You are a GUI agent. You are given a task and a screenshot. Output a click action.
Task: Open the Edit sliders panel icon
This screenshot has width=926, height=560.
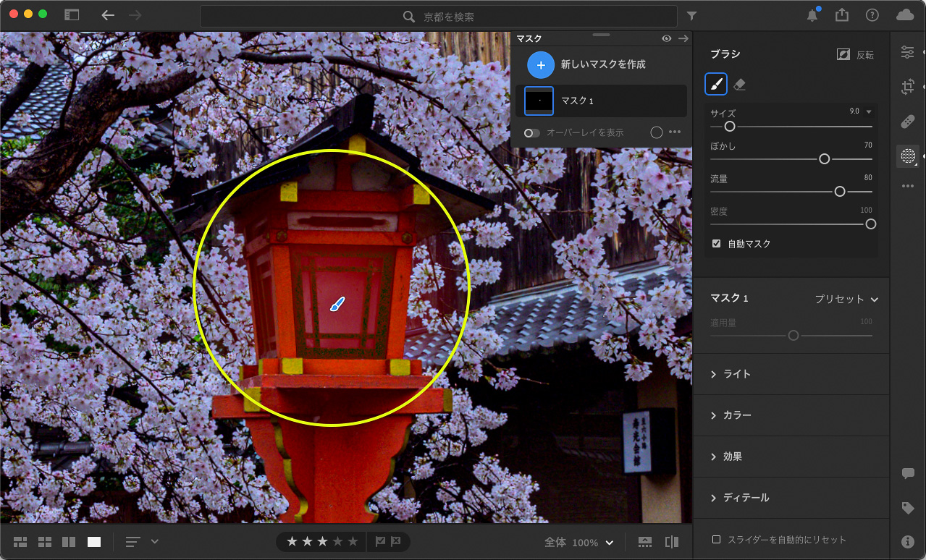pyautogui.click(x=907, y=52)
